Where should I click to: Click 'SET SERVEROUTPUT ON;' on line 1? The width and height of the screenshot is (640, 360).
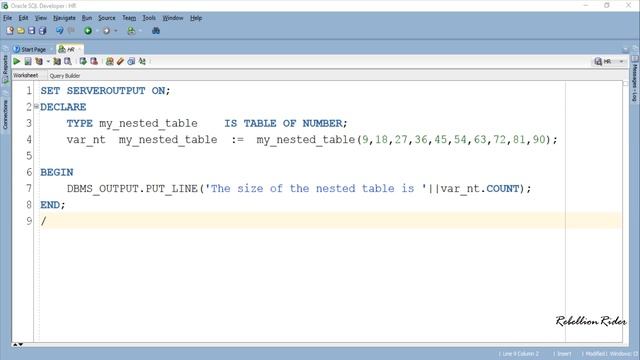(x=105, y=91)
